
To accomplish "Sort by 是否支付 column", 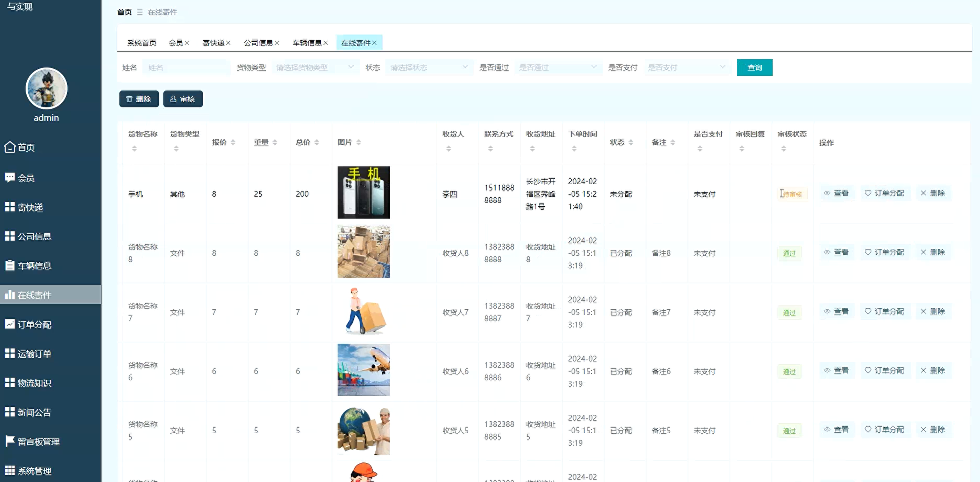I will (700, 149).
